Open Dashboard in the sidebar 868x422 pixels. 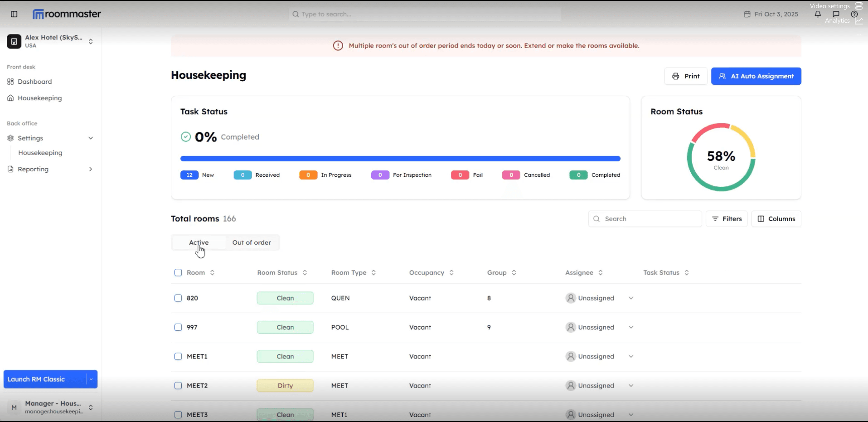point(34,82)
